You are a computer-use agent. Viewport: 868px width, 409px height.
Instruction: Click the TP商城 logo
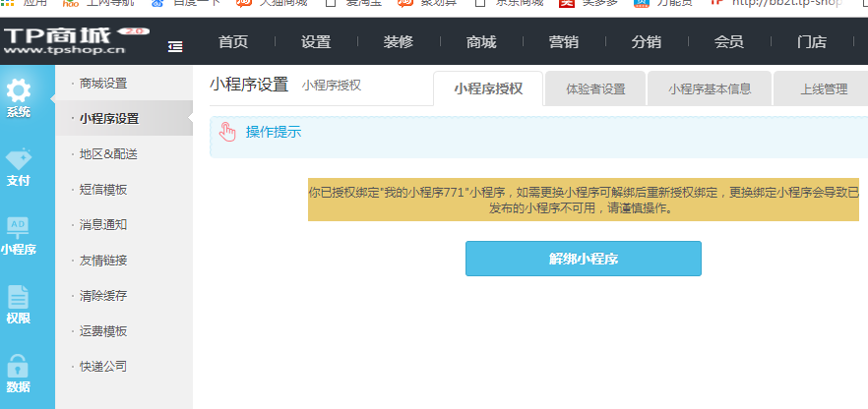coord(76,41)
